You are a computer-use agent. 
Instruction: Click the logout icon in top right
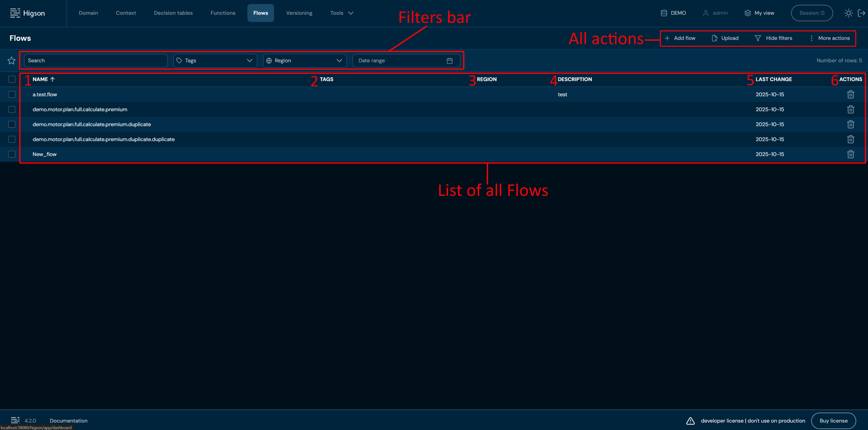coord(861,13)
